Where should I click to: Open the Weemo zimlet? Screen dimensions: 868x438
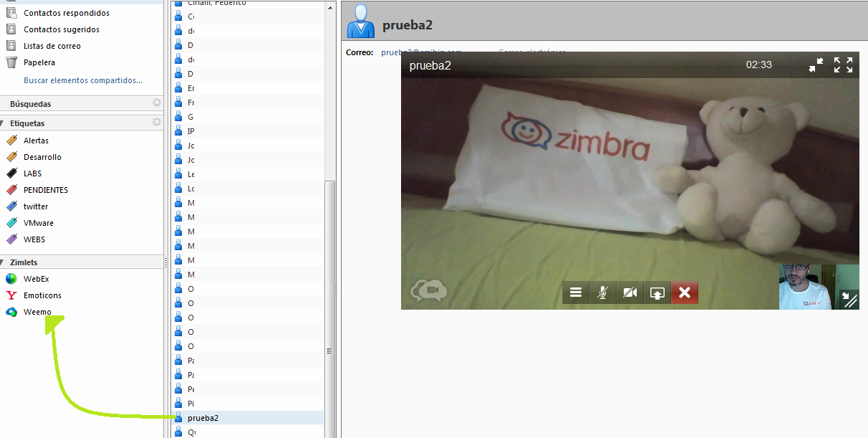(37, 312)
